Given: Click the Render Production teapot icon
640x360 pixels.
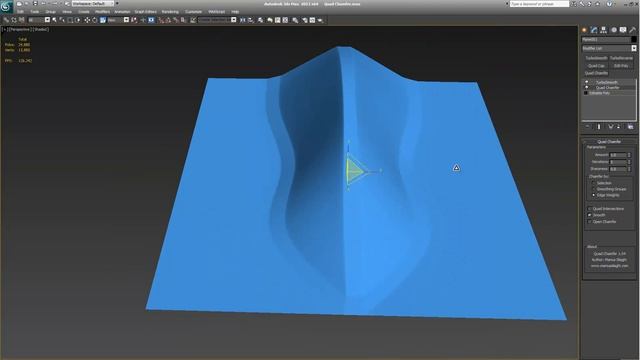Looking at the screenshot, I should (320, 20).
